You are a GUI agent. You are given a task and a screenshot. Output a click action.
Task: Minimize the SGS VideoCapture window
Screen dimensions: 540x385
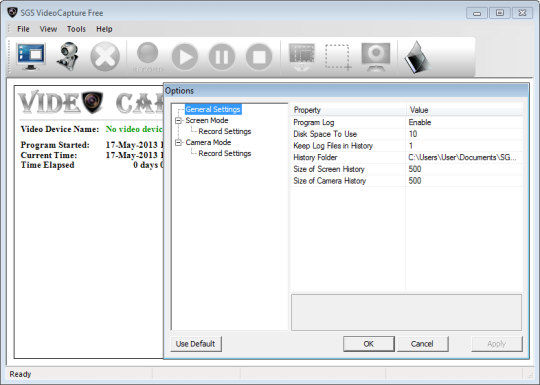click(477, 13)
